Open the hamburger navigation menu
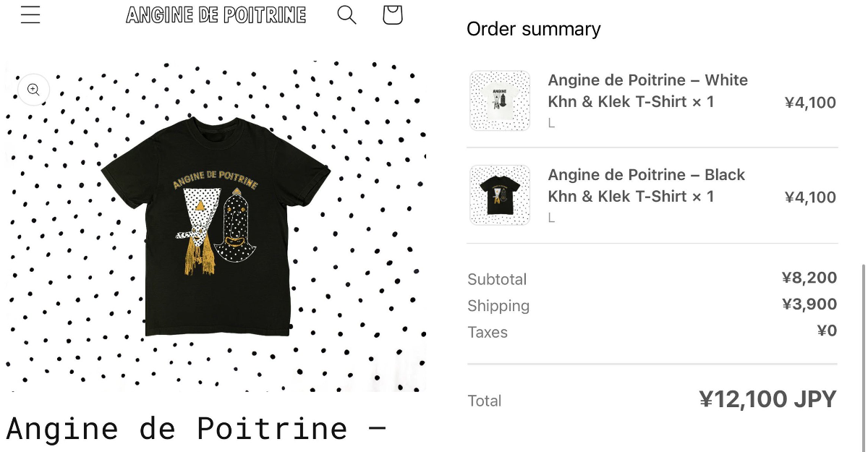868x452 pixels. click(x=30, y=14)
